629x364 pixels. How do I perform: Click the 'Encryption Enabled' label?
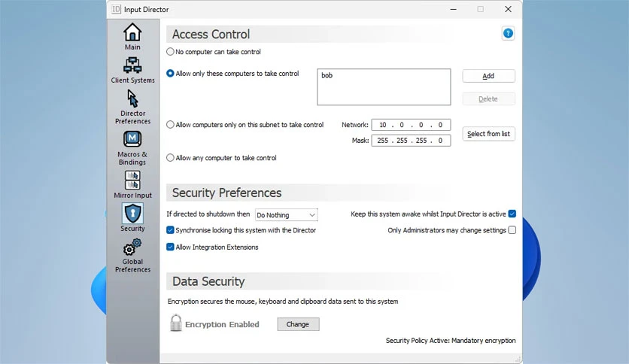click(222, 324)
